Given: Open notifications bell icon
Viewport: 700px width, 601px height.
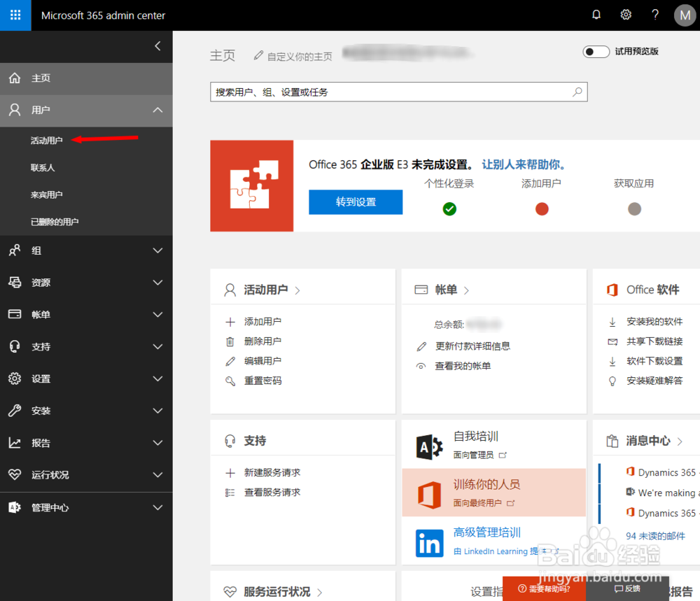Looking at the screenshot, I should click(x=596, y=15).
